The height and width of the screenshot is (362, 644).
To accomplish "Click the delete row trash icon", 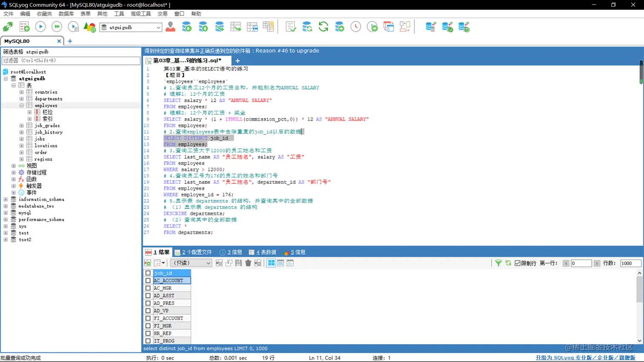I will pyautogui.click(x=248, y=263).
